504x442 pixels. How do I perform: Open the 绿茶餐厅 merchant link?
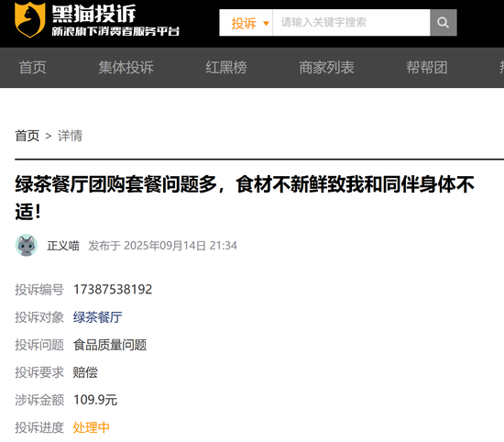[x=97, y=317]
